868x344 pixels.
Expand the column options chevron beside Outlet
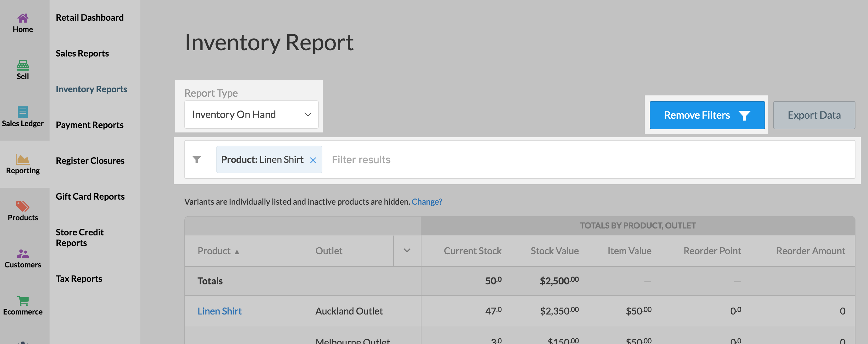click(x=407, y=250)
